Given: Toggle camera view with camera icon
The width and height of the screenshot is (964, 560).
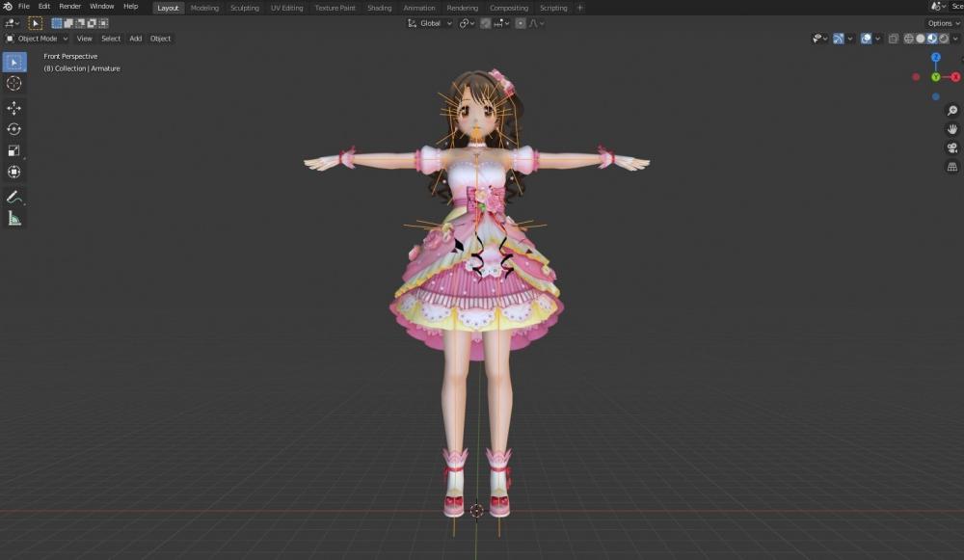Looking at the screenshot, I should pyautogui.click(x=952, y=148).
